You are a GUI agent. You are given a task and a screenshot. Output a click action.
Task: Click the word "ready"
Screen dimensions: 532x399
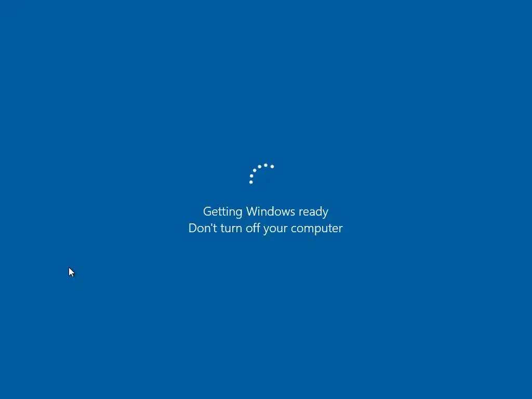[313, 212]
